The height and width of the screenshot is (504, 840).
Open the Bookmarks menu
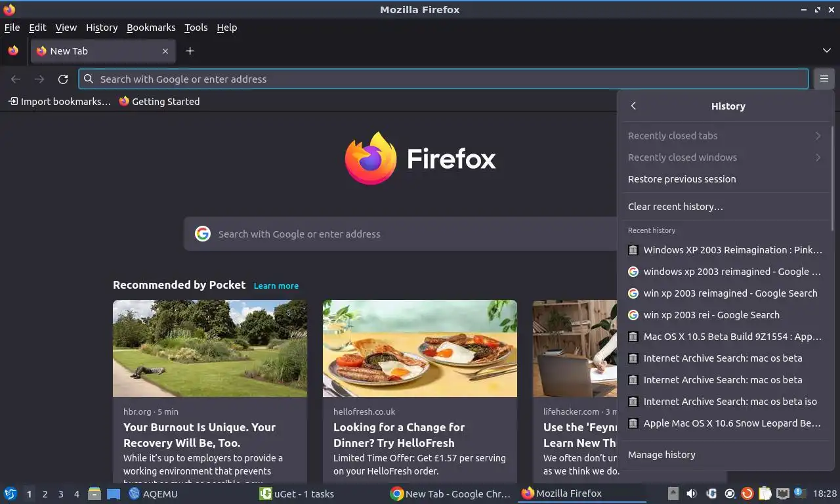coord(151,28)
